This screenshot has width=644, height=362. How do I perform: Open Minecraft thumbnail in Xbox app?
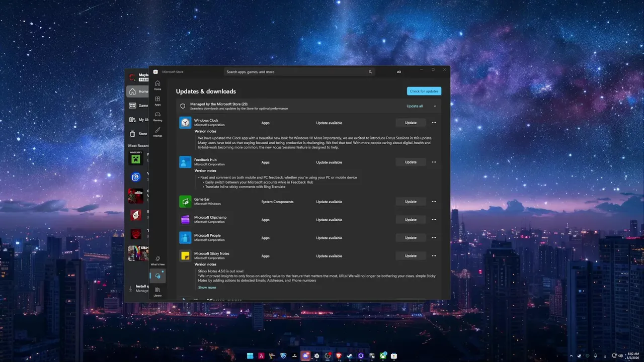click(x=136, y=157)
